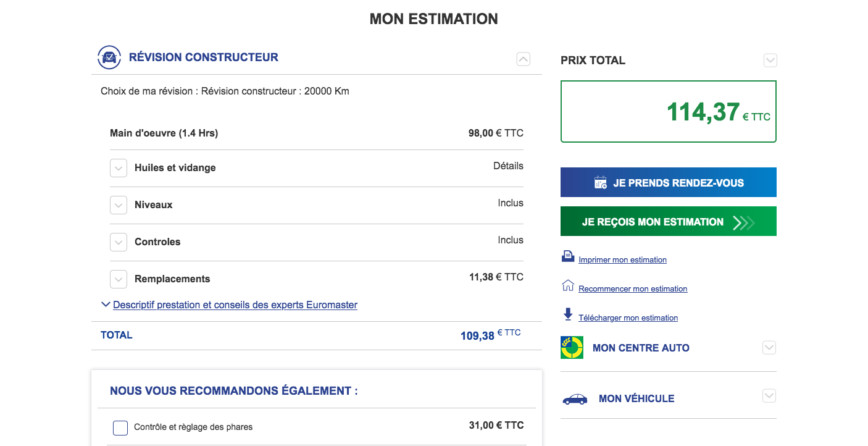Click the 31,00 € TTC phares price
The image size is (868, 446).
tap(496, 426)
